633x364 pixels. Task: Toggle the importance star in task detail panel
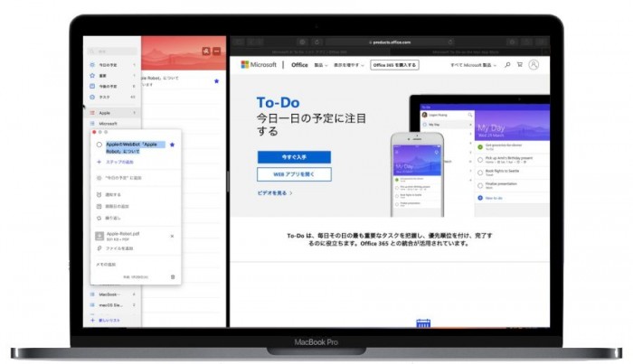(173, 145)
